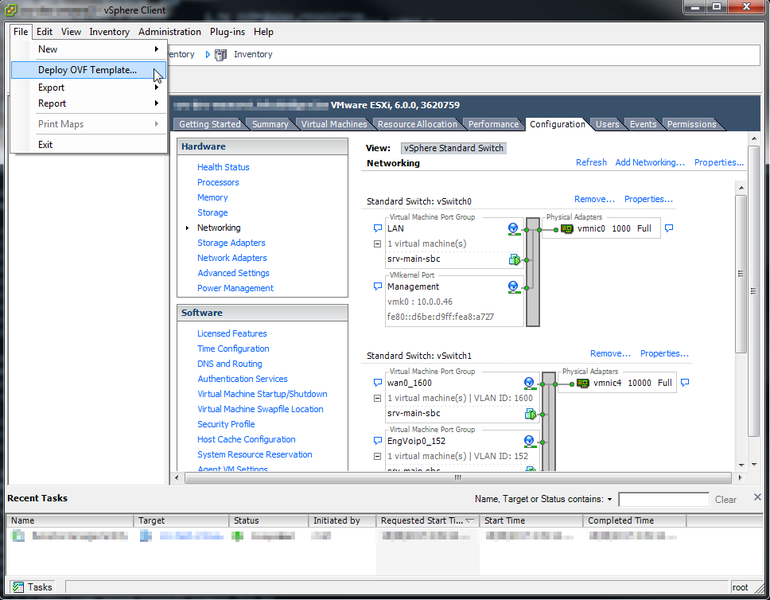Expand the Report submenu arrow

(x=156, y=103)
